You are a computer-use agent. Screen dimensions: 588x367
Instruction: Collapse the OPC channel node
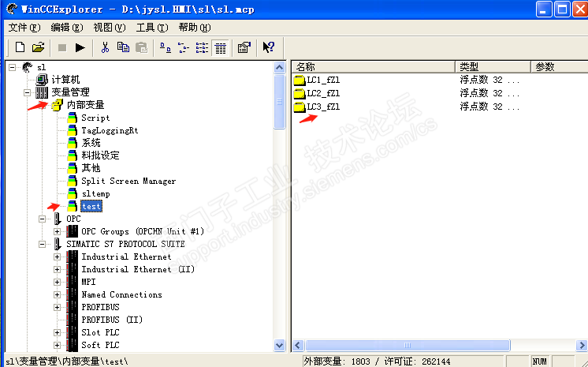[42, 219]
